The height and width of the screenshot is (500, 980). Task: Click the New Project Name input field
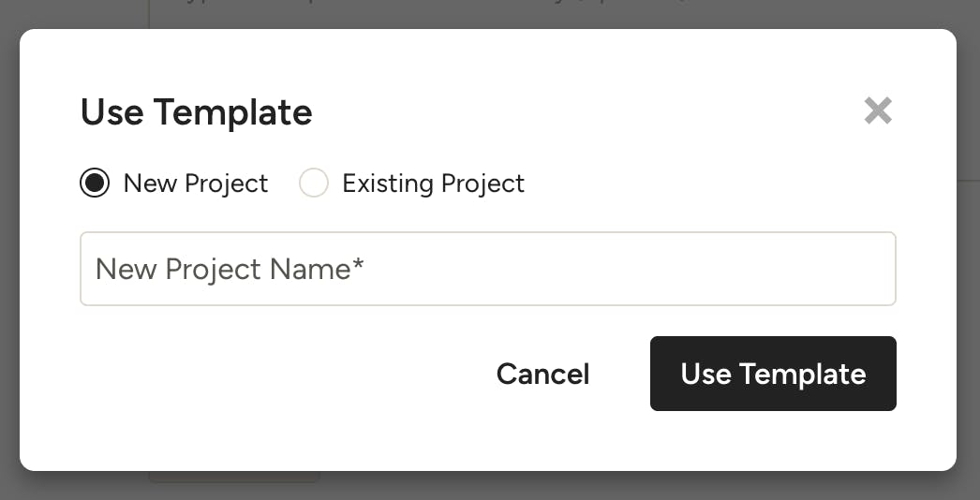click(x=487, y=269)
